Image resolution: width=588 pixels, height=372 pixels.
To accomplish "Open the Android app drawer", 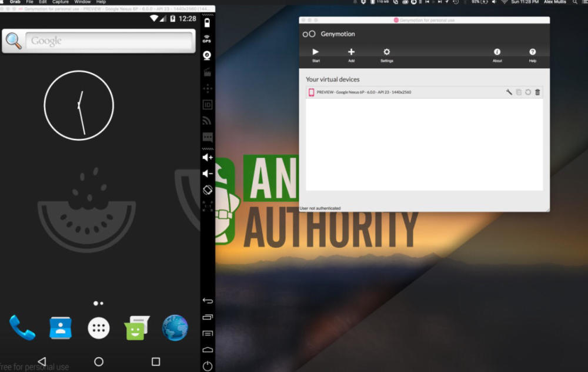I will [99, 328].
